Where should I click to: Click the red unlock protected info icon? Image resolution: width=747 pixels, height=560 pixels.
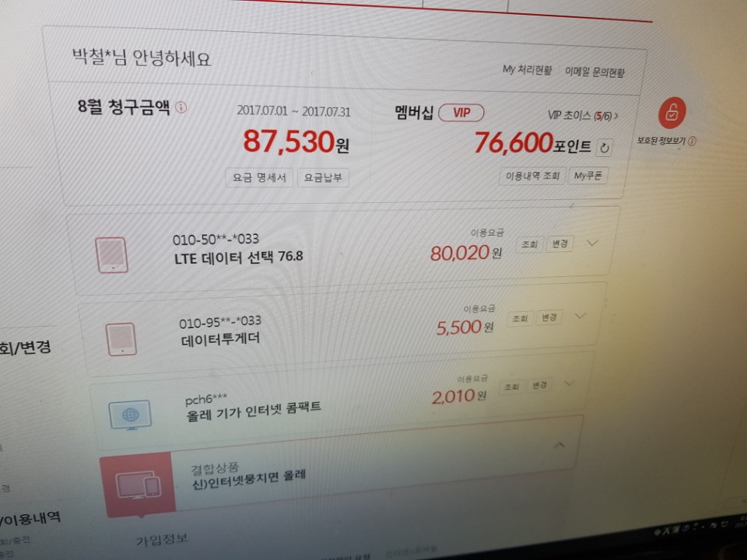[672, 113]
